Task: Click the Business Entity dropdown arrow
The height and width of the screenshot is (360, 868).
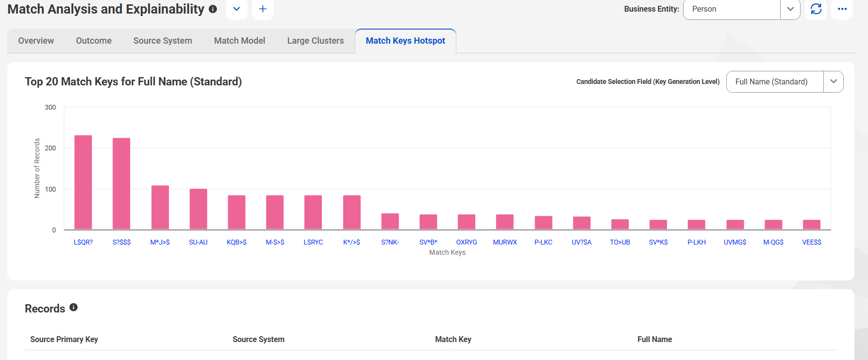Action: pos(790,9)
